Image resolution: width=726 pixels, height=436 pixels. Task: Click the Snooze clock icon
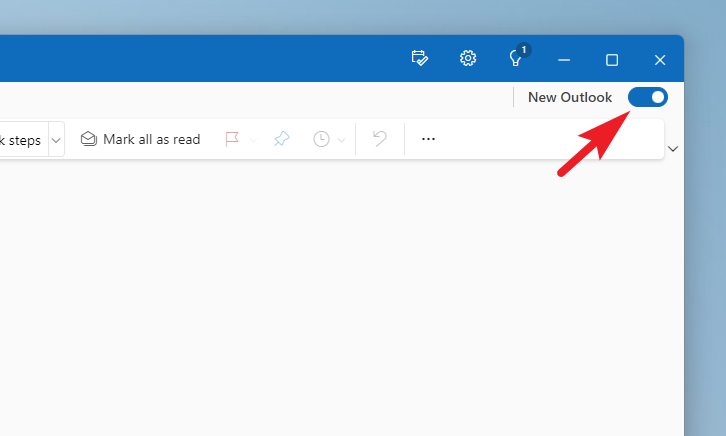(321, 139)
